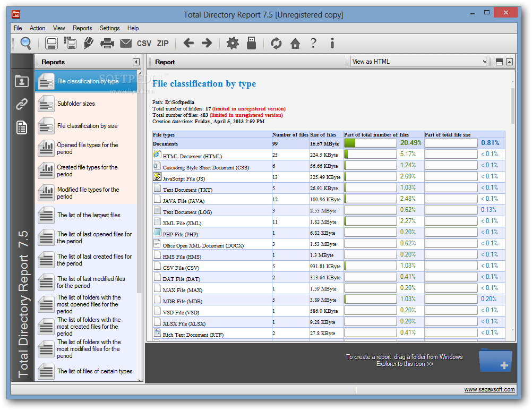Click the HTML Document 5.17% bar
The height and width of the screenshot is (410, 532).
click(371, 154)
